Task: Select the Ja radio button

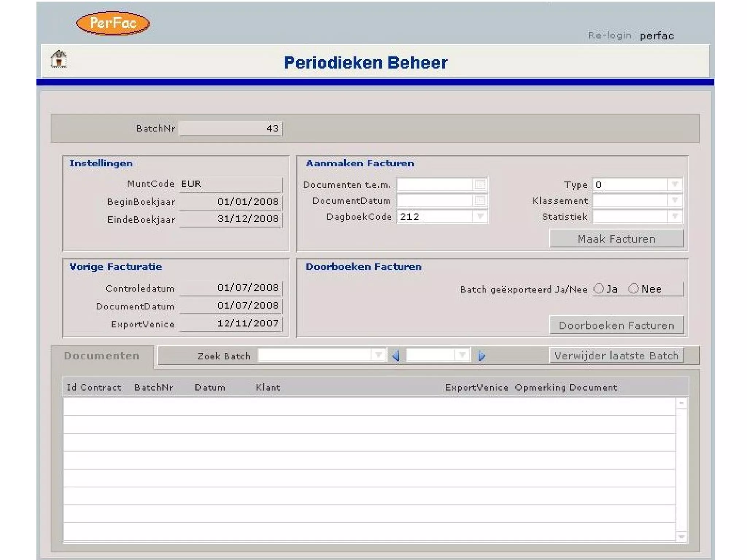Action: click(x=598, y=289)
